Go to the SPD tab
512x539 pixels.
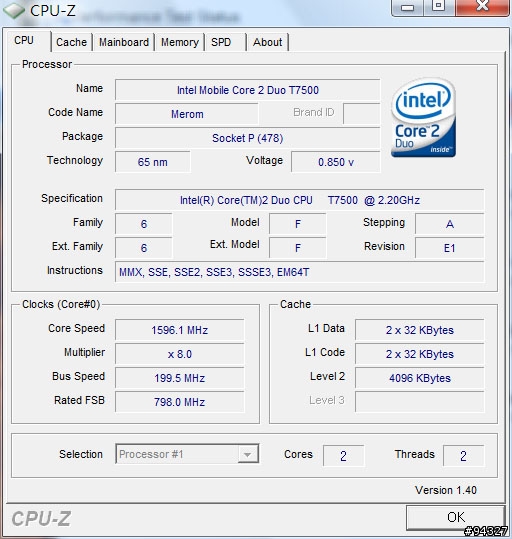(221, 42)
